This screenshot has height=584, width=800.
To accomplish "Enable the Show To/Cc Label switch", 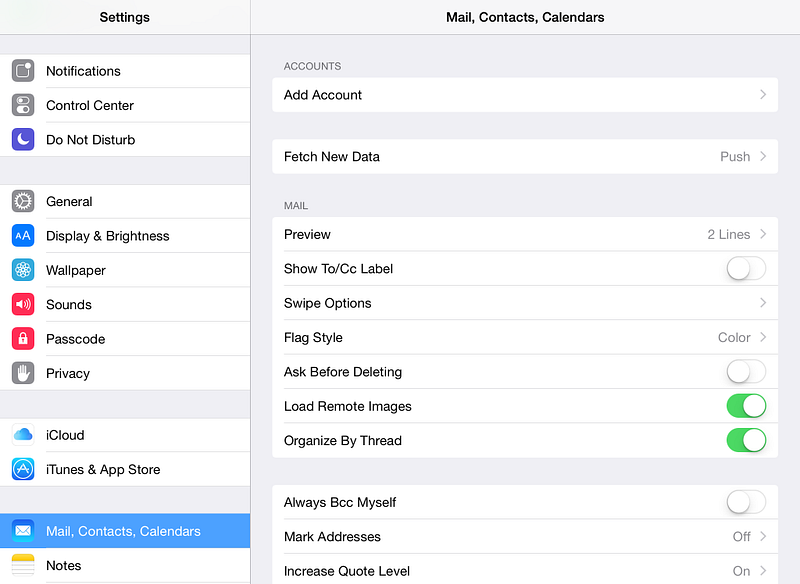I will click(746, 268).
